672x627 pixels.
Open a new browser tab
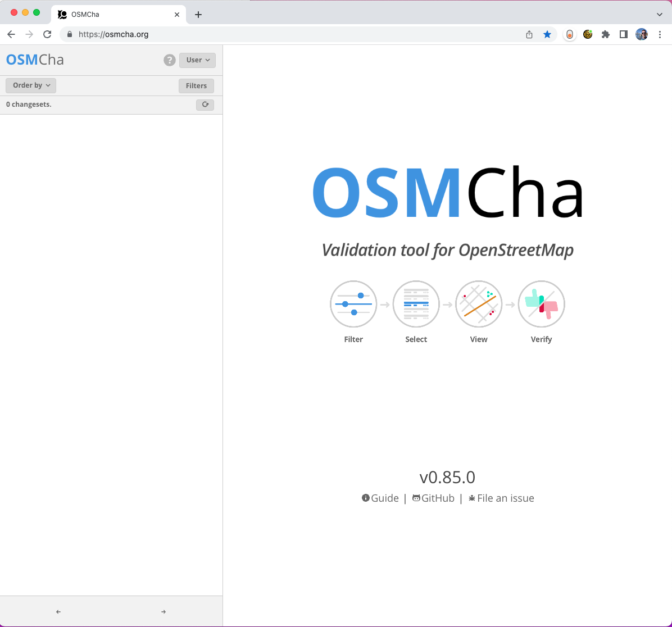(x=198, y=15)
